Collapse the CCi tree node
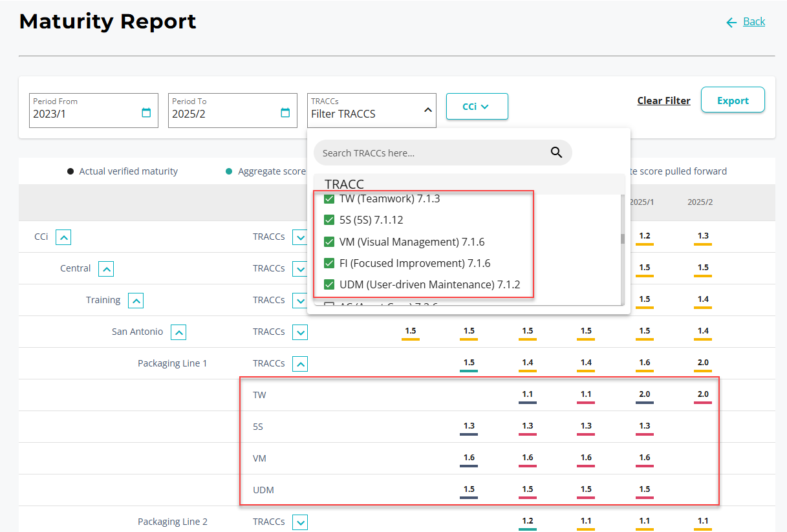Screen dimensions: 787x532 pyautogui.click(x=63, y=237)
